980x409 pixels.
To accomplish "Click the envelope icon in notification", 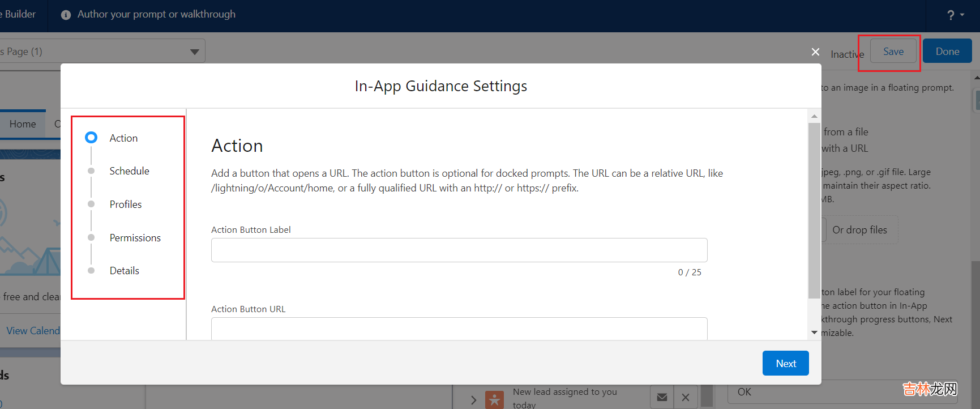I will pyautogui.click(x=662, y=397).
